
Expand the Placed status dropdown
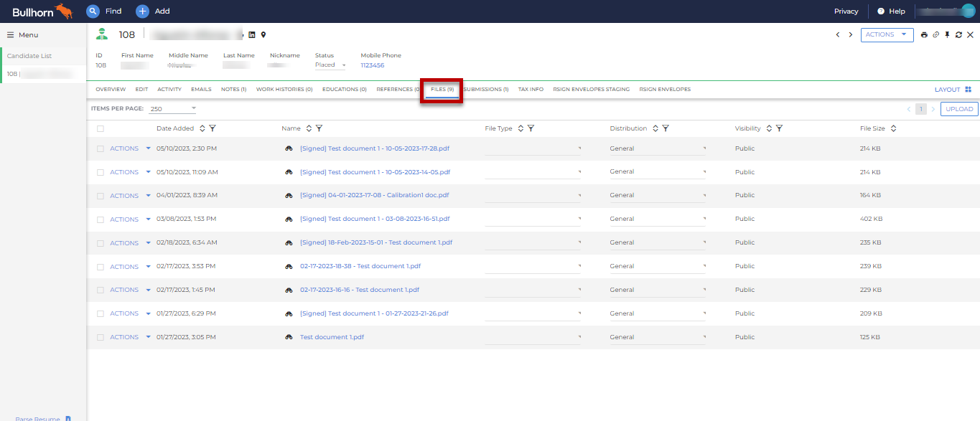331,65
